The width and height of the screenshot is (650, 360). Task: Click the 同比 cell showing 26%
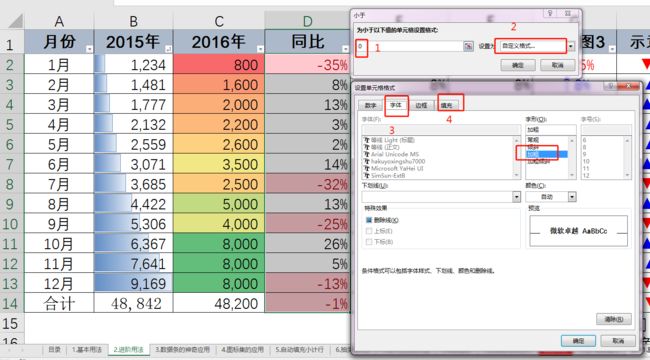tap(307, 243)
